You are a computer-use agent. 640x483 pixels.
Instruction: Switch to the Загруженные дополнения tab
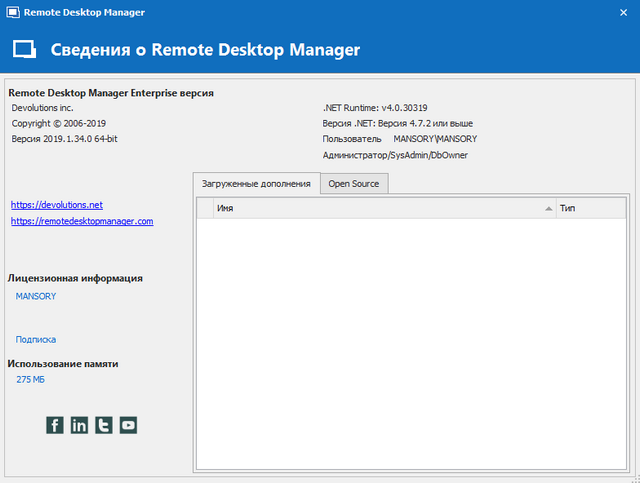pyautogui.click(x=257, y=184)
